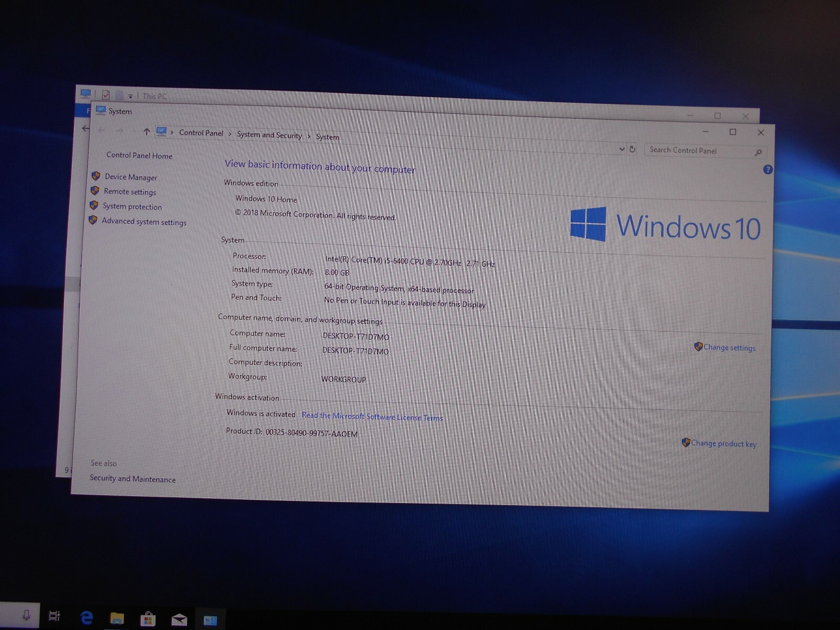Image resolution: width=840 pixels, height=630 pixels.
Task: Open Advanced system settings
Action: [144, 222]
